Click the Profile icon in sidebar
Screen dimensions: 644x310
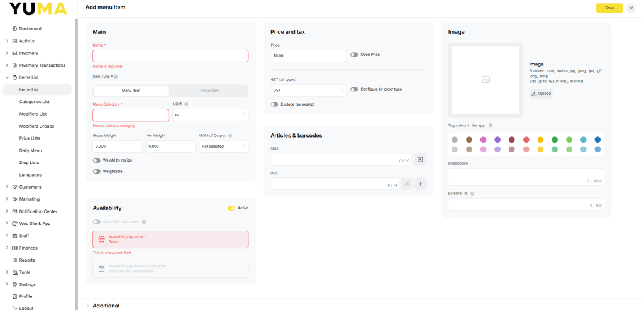(14, 296)
